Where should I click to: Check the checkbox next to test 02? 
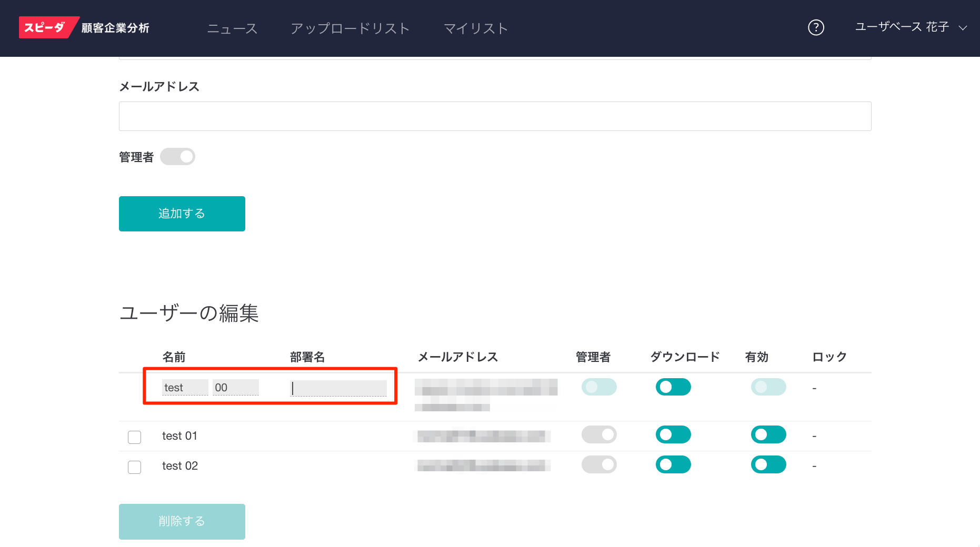click(134, 467)
